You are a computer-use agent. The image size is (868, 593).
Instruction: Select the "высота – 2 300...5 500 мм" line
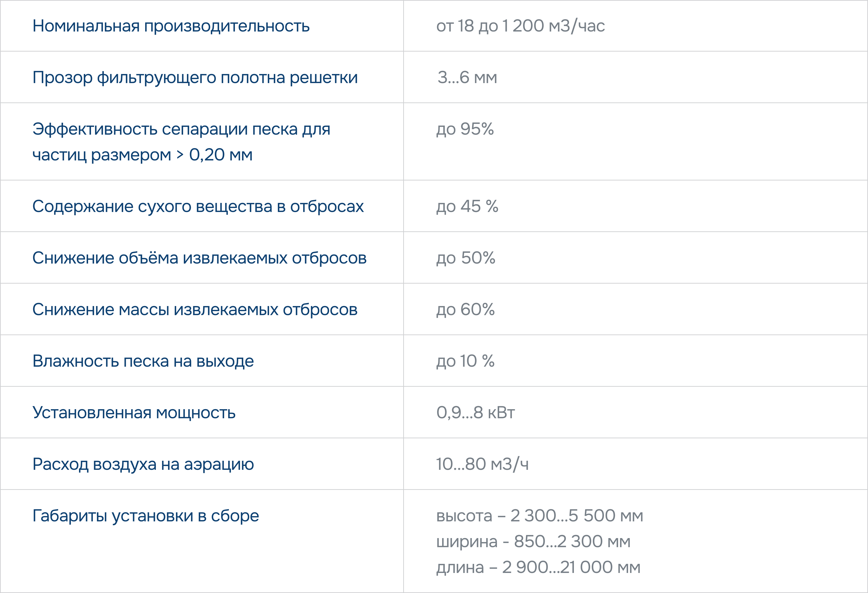click(x=540, y=516)
